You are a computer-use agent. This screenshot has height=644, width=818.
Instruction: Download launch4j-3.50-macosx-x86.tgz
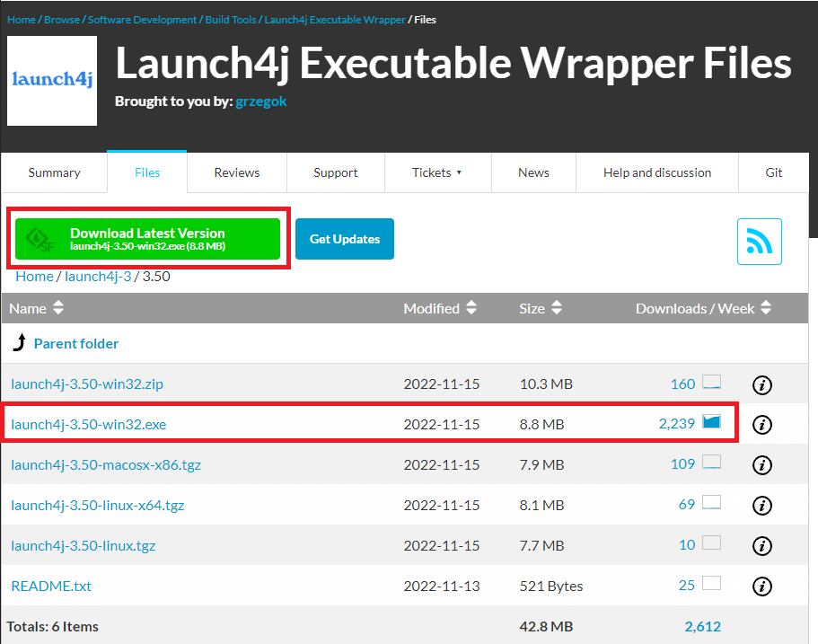coord(106,464)
